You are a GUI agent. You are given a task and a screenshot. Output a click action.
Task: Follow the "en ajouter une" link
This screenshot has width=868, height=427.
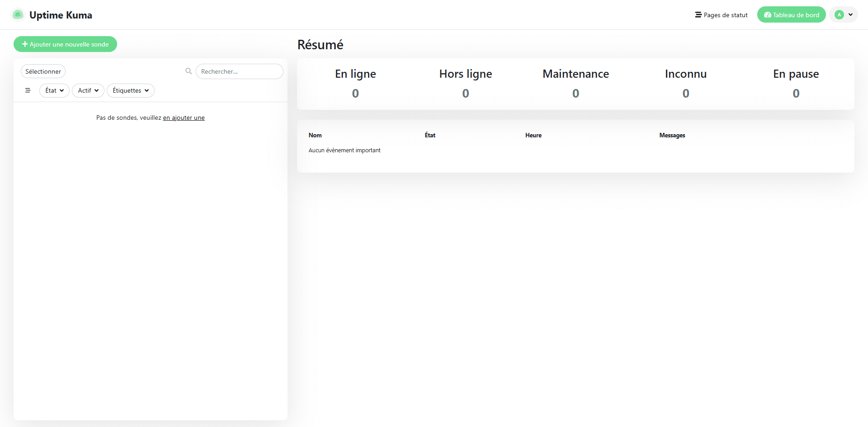click(x=184, y=118)
